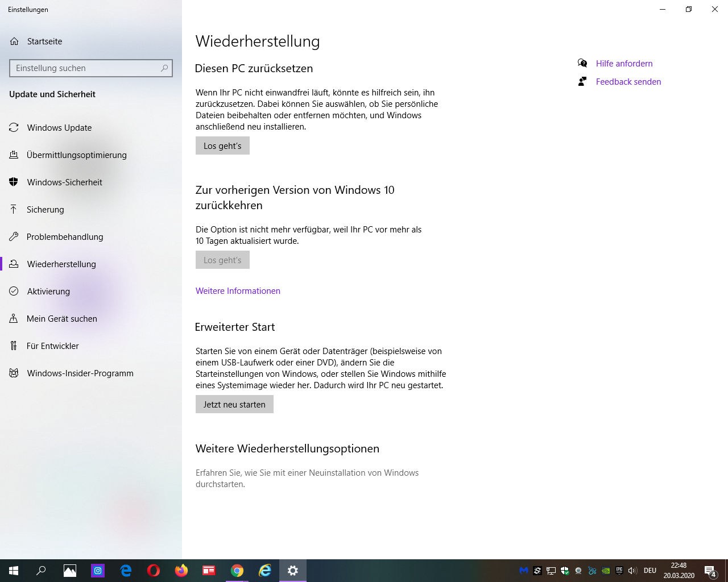Click the volume speaker tray icon
This screenshot has width=728, height=582.
click(x=632, y=571)
